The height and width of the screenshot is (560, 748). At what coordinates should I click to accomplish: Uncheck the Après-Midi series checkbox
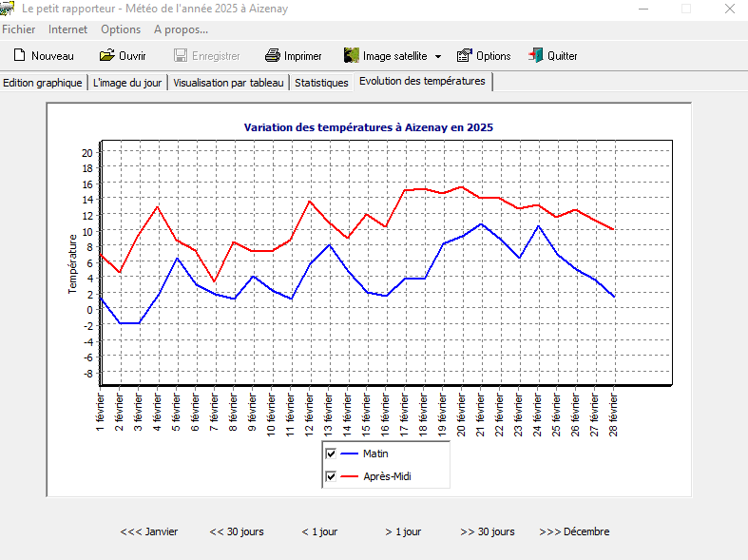coord(331,476)
